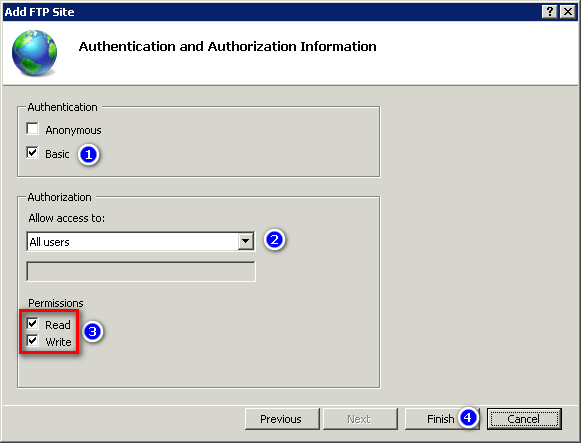Viewport: 581px width, 443px height.
Task: Click the 'Permissions' label
Action: pos(56,303)
